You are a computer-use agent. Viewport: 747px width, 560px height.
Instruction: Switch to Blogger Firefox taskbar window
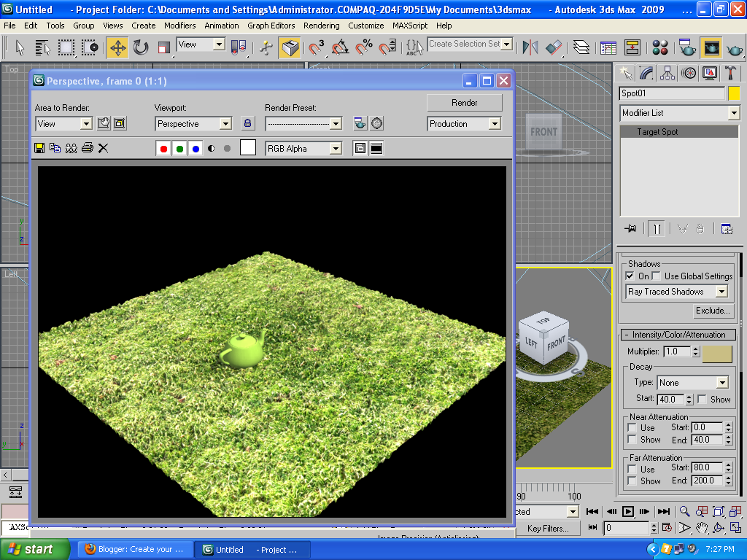(135, 549)
